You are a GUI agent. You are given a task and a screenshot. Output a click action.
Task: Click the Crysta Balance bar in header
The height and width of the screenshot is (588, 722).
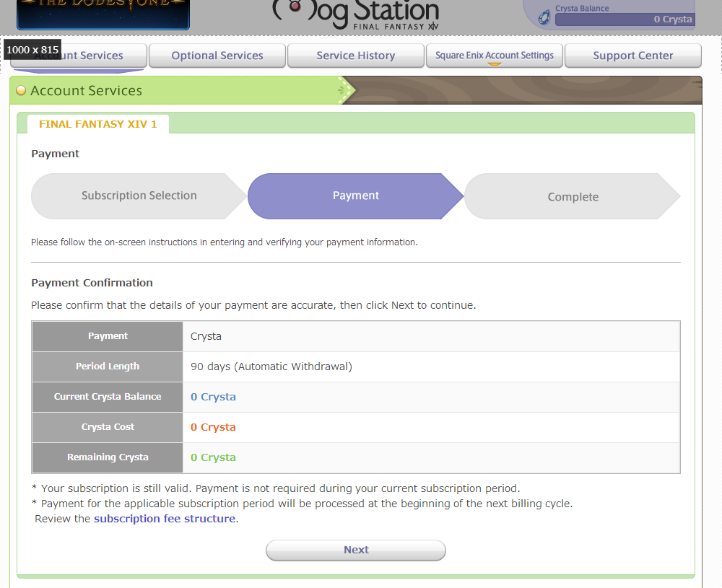625,19
